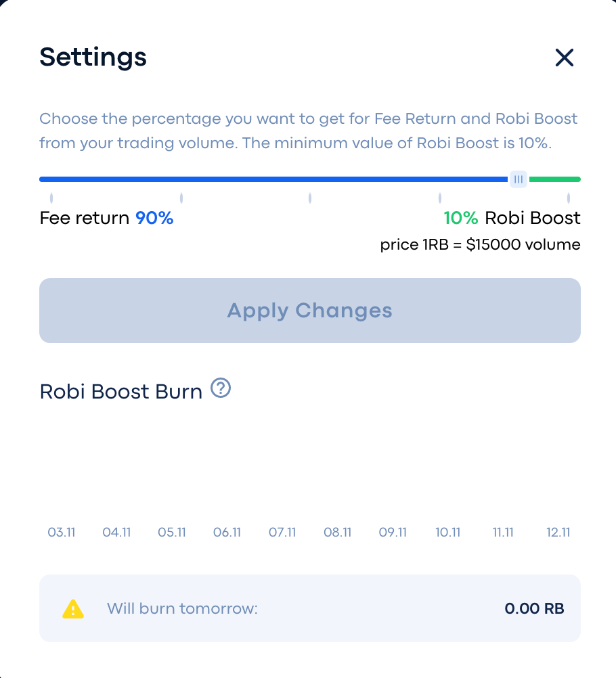This screenshot has height=678, width=616.
Task: Select the middle slider tick mark
Action: [310, 198]
